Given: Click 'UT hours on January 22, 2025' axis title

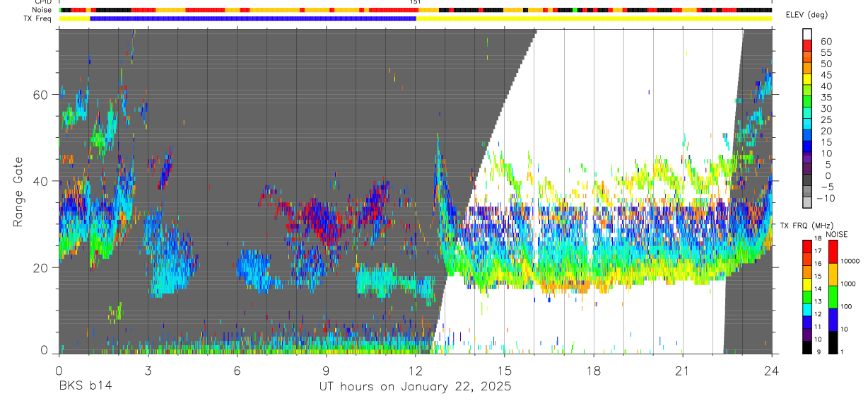Looking at the screenshot, I should pyautogui.click(x=415, y=386).
